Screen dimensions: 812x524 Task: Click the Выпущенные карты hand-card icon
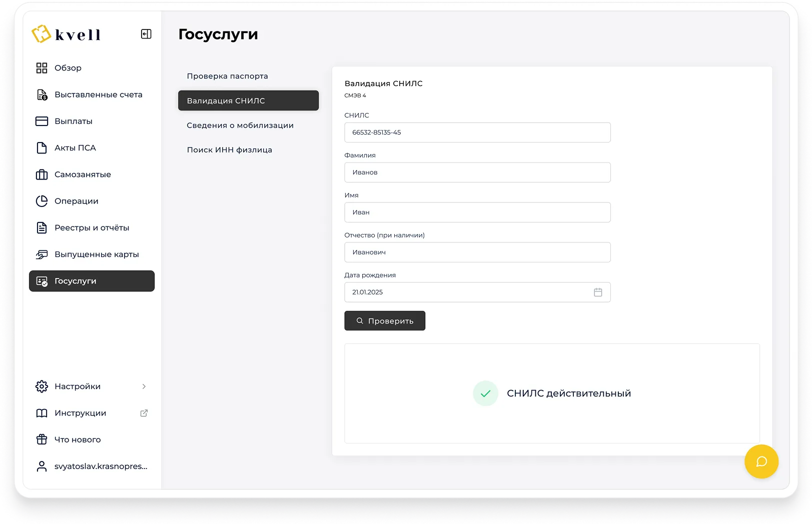[42, 254]
